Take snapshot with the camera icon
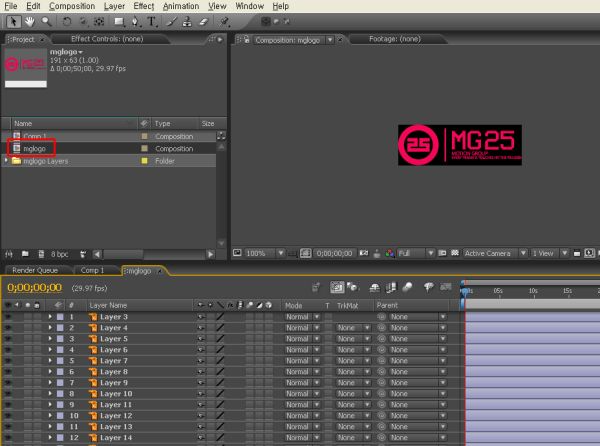 point(364,253)
